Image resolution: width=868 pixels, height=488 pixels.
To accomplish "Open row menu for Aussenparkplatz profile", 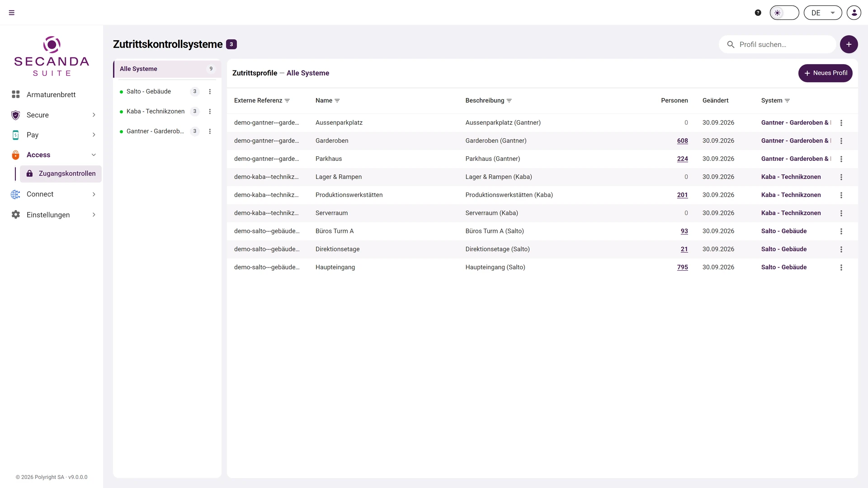I will (x=841, y=123).
